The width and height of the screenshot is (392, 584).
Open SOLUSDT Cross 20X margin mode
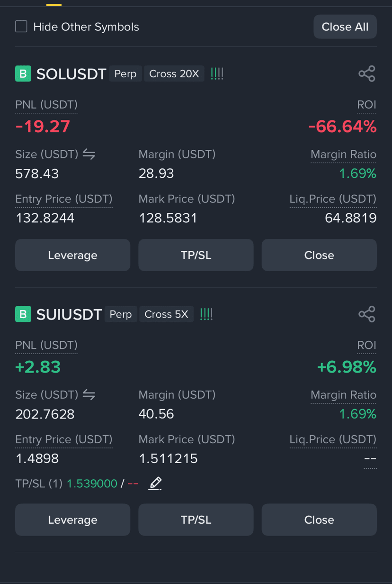point(174,73)
